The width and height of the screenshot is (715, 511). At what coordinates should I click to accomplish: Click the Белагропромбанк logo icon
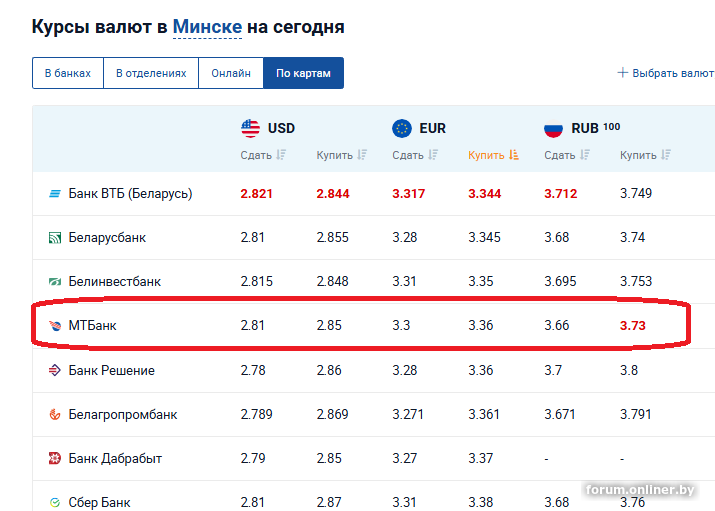[x=55, y=414]
